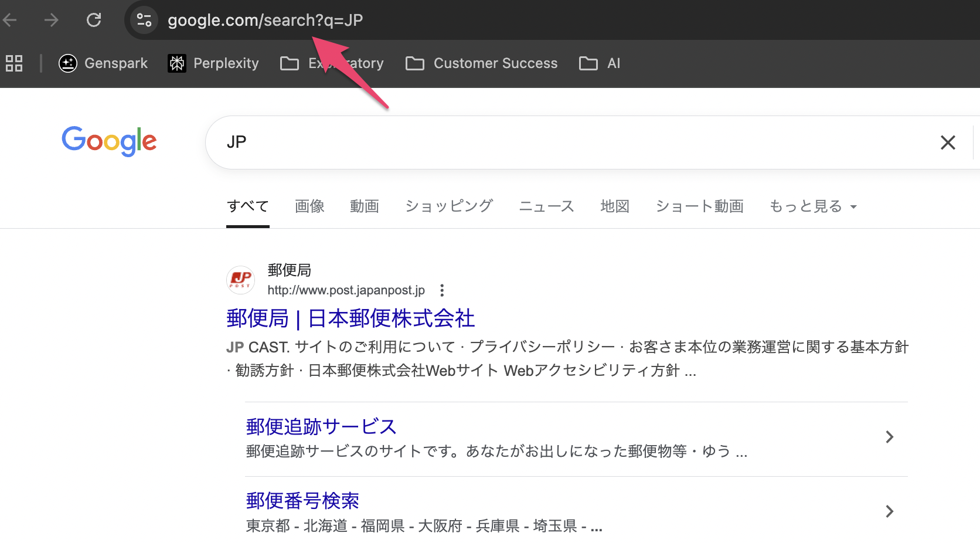Expand the もっと見る dropdown
This screenshot has height=543, width=980.
tap(813, 206)
